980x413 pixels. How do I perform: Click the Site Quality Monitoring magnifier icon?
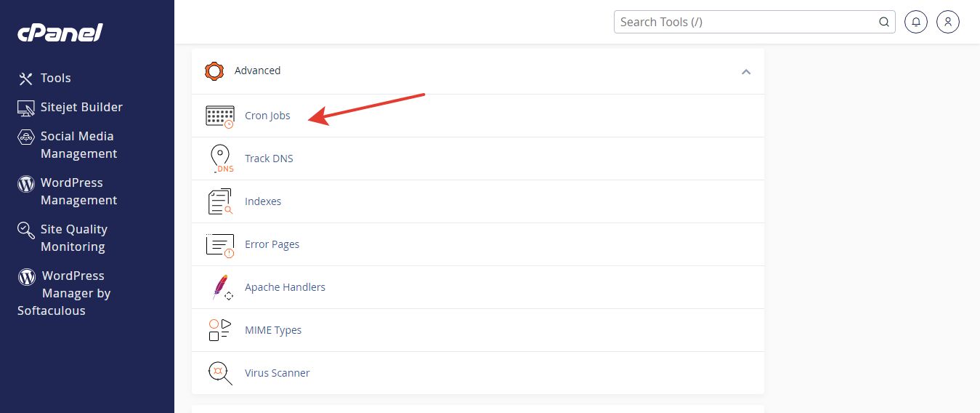[x=26, y=230]
